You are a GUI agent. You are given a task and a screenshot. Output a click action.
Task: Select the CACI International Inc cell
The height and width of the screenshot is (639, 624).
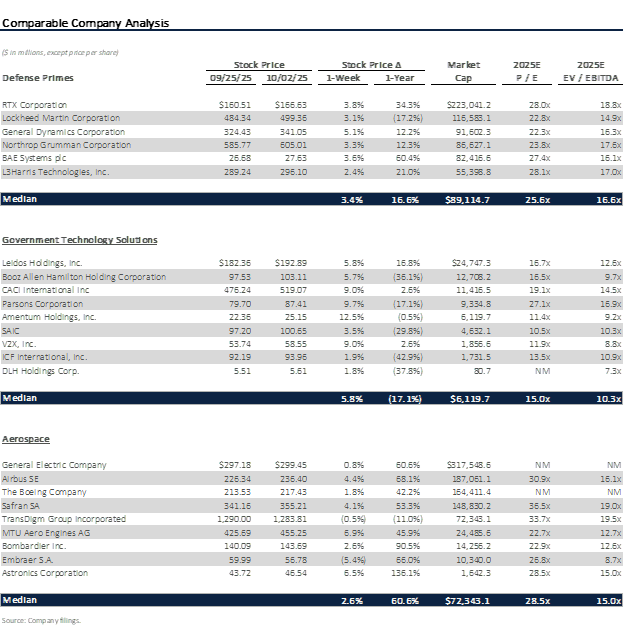click(x=46, y=289)
